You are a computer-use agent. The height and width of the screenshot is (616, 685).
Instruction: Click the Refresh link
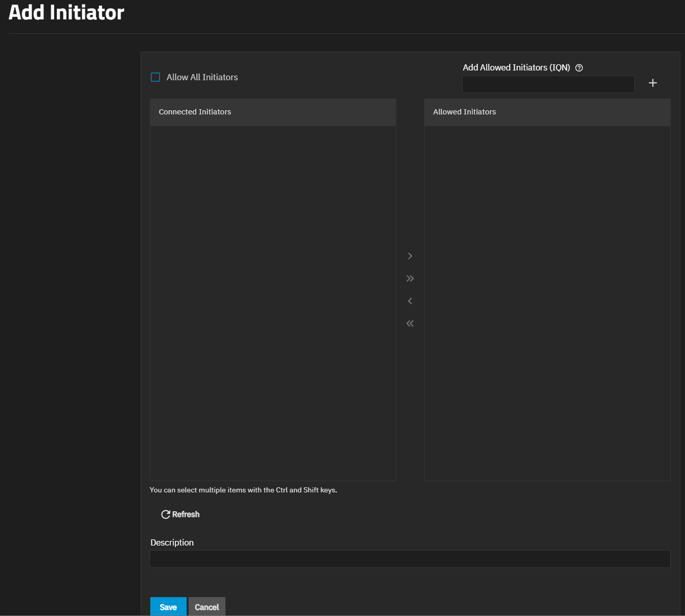pos(185,514)
